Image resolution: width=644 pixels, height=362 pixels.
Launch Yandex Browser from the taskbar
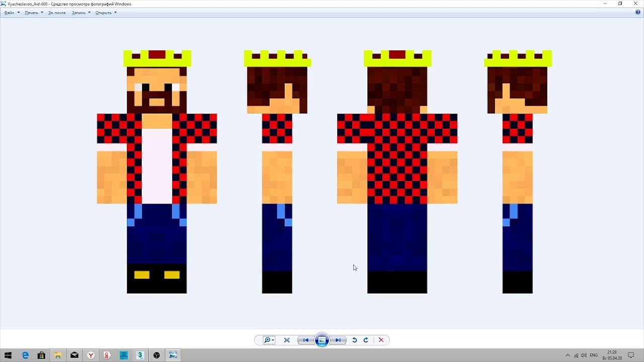[x=91, y=355]
